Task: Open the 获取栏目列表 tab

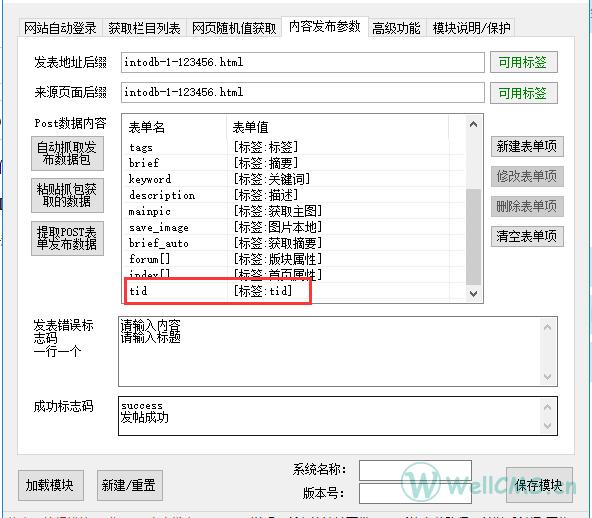Action: pyautogui.click(x=144, y=28)
